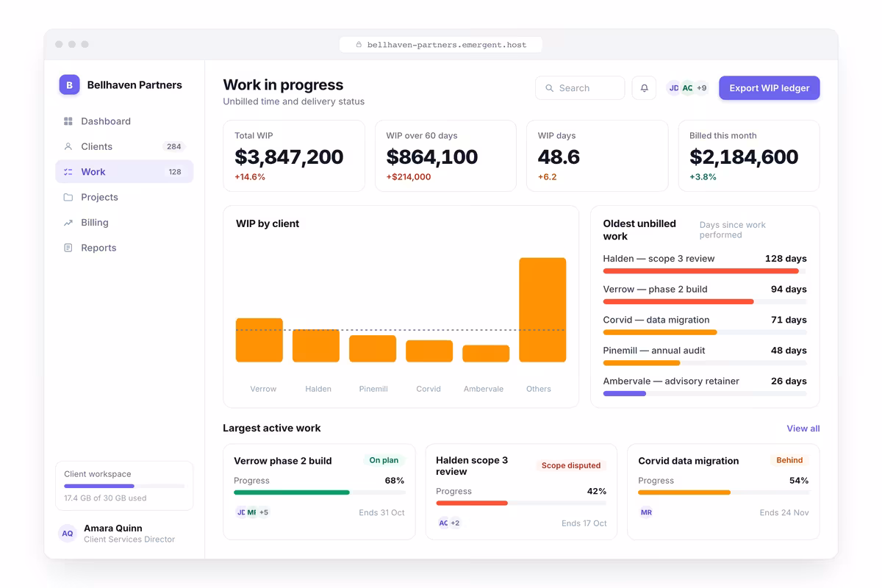The width and height of the screenshot is (882, 588).
Task: Click AC avatar on Halden card
Action: pyautogui.click(x=443, y=523)
